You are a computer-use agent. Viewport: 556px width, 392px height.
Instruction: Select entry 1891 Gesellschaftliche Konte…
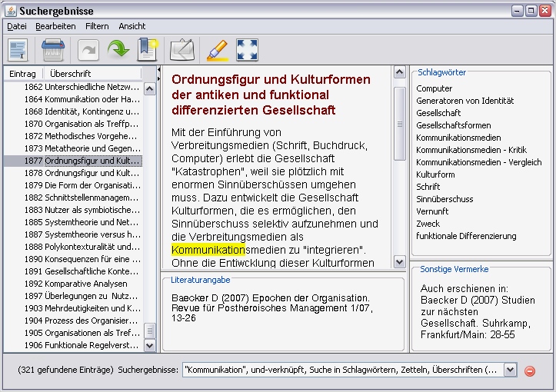tap(73, 271)
